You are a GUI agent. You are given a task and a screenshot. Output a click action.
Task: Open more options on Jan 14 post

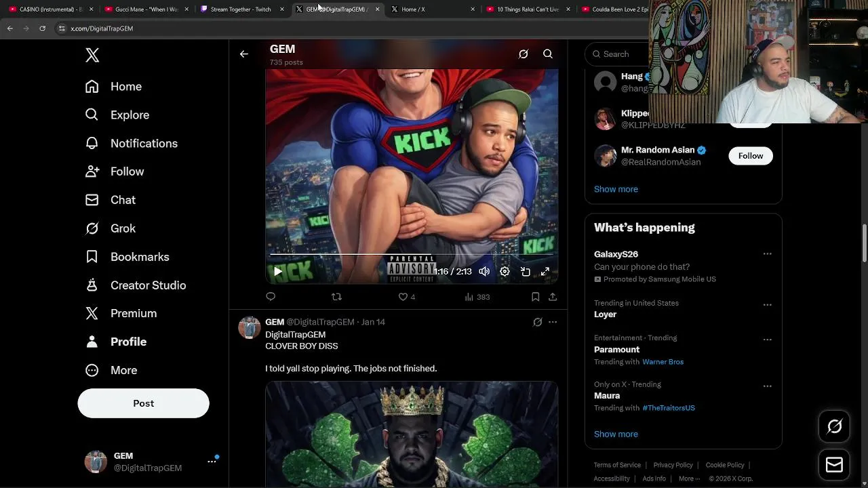[553, 322]
